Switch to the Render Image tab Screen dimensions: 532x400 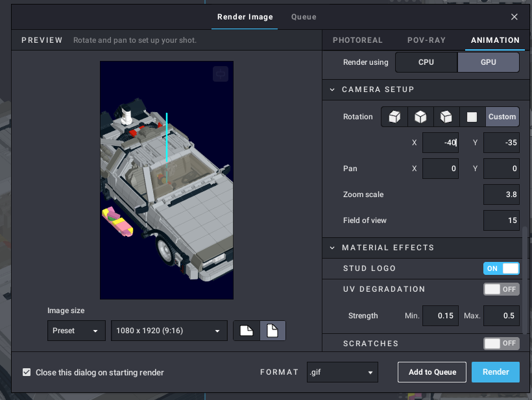245,17
